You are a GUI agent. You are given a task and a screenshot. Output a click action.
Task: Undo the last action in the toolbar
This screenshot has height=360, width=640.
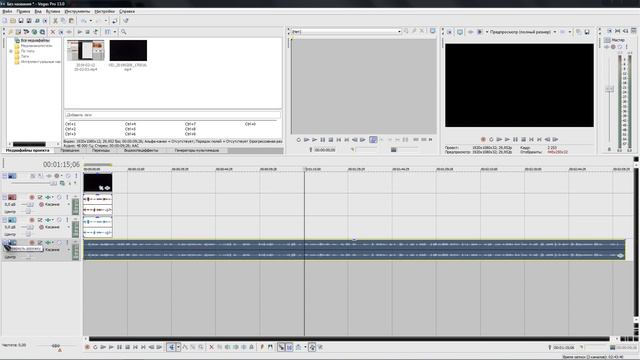(84, 21)
